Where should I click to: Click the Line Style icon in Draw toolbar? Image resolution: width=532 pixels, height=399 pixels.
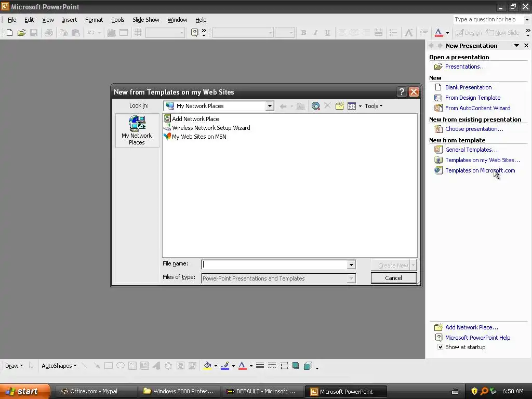pos(260,365)
